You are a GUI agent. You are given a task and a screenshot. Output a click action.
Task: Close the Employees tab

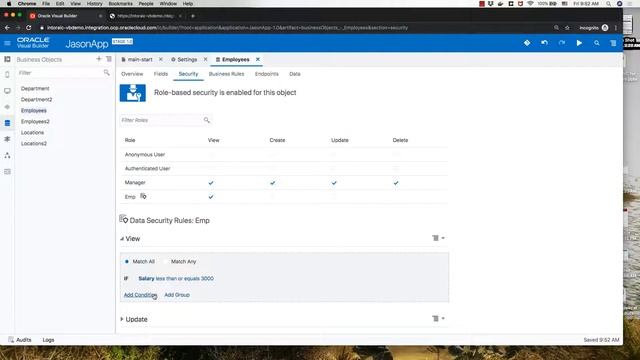tap(258, 59)
